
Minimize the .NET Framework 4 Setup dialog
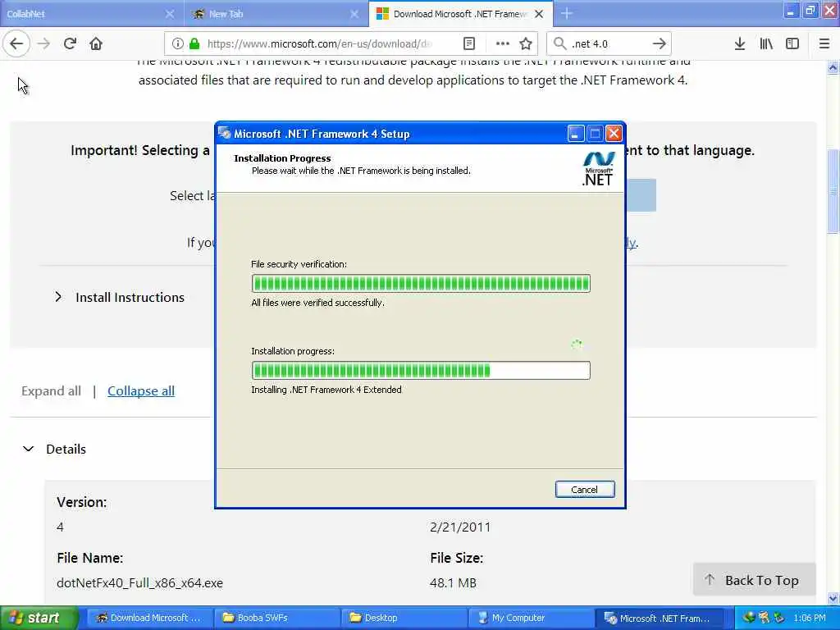click(x=575, y=134)
